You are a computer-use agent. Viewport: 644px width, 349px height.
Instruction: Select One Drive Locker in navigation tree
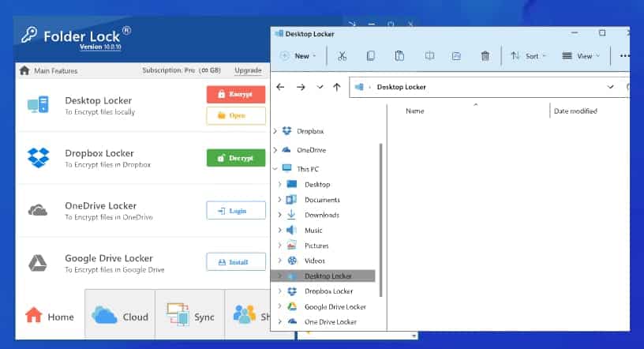(x=330, y=322)
